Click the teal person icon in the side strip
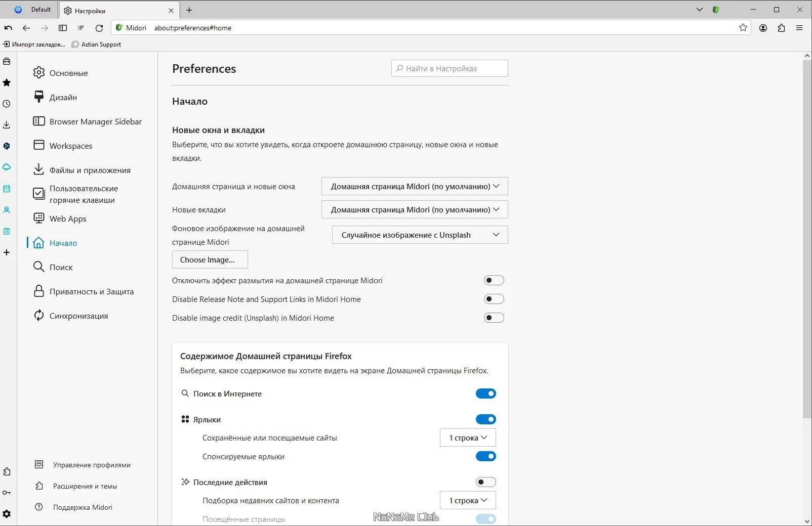Image resolution: width=812 pixels, height=526 pixels. click(7, 210)
